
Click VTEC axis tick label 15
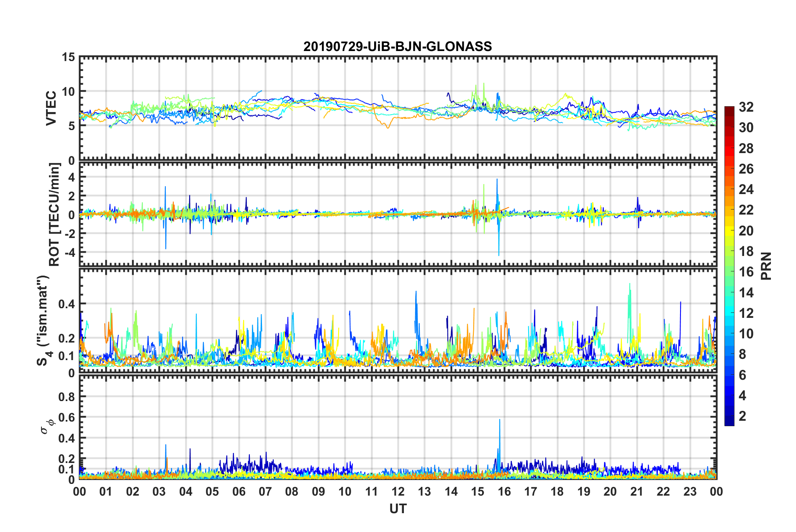[68, 57]
